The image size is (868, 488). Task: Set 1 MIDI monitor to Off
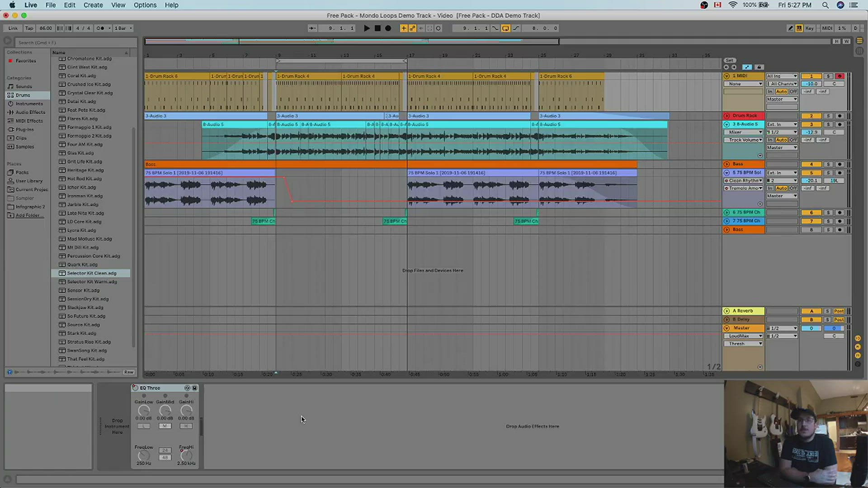point(793,91)
